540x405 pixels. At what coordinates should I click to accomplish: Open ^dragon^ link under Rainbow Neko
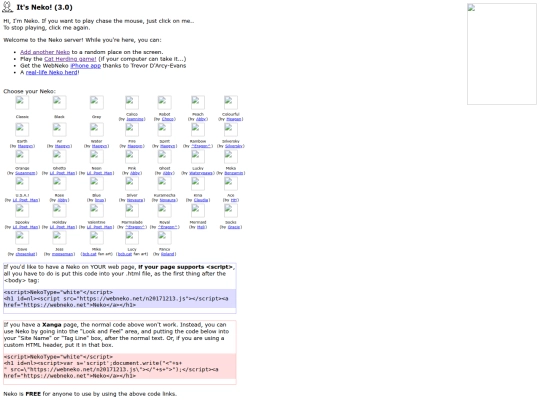click(201, 146)
